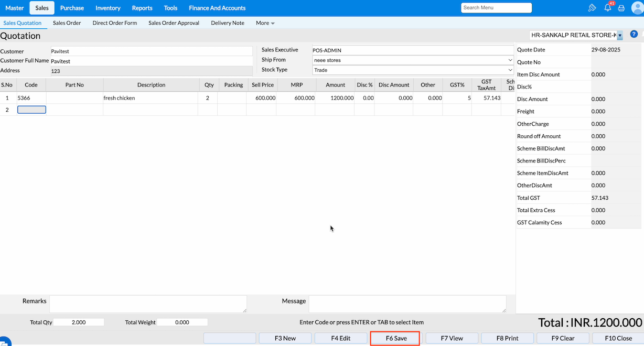Screen dimensions: 644x346
Task: Switch to the Sales Order tab
Action: pyautogui.click(x=67, y=23)
